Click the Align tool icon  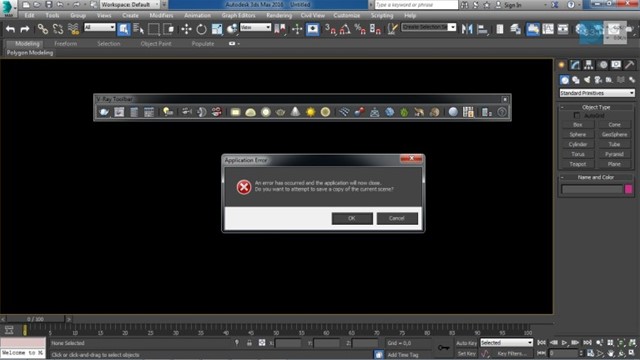coord(482,29)
